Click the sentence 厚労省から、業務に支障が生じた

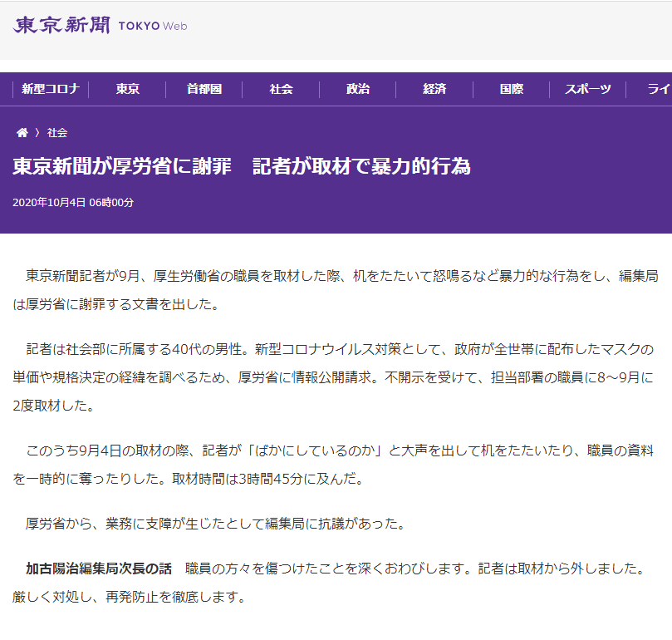(215, 524)
